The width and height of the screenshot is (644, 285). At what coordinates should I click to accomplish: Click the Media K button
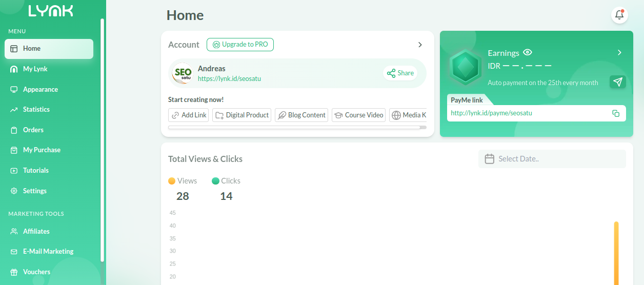coord(408,115)
